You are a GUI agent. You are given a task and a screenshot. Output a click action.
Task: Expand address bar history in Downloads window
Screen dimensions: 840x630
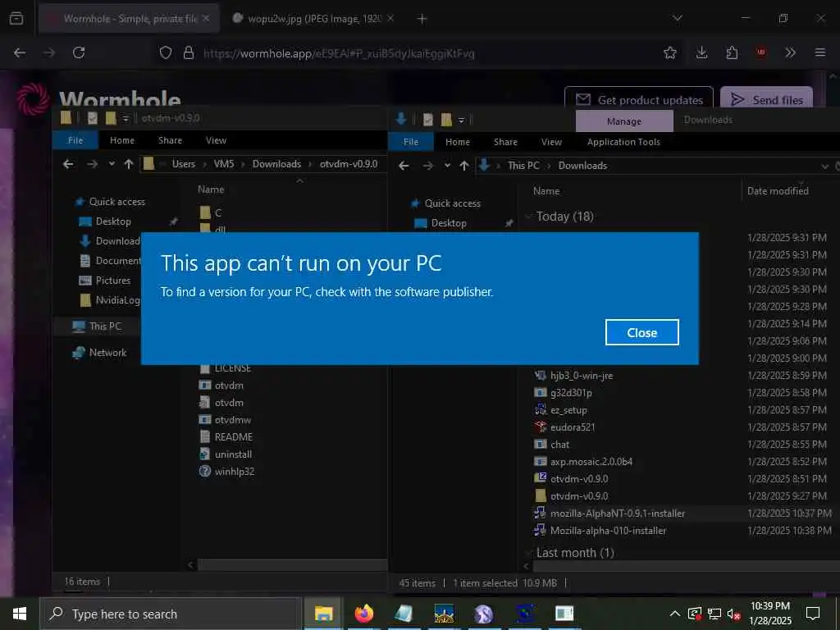pos(824,167)
